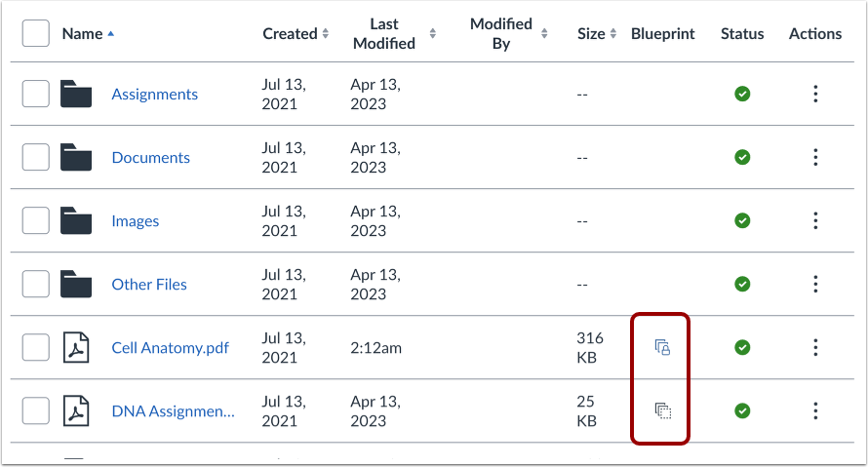
Task: Select the Documents folder checkbox
Action: tap(36, 157)
